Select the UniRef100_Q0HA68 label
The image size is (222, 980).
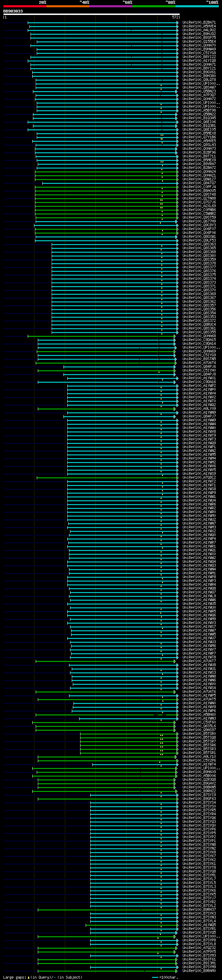pyautogui.click(x=199, y=336)
